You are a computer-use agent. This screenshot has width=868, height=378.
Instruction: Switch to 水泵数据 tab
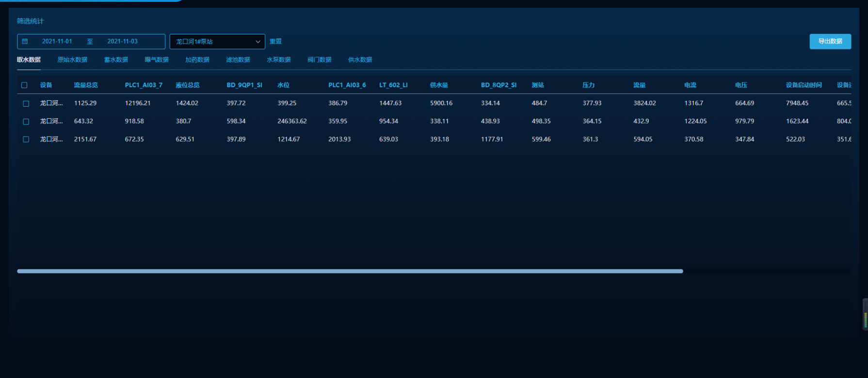279,60
